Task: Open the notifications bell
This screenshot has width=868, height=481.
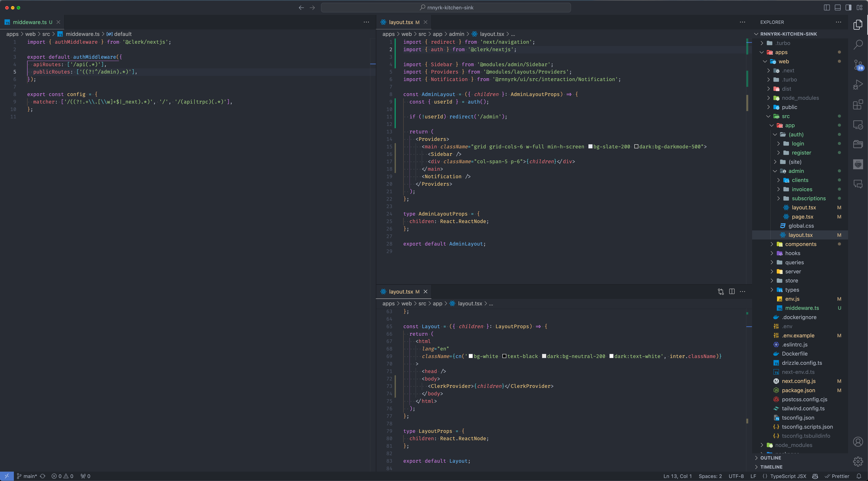Action: [x=859, y=476]
